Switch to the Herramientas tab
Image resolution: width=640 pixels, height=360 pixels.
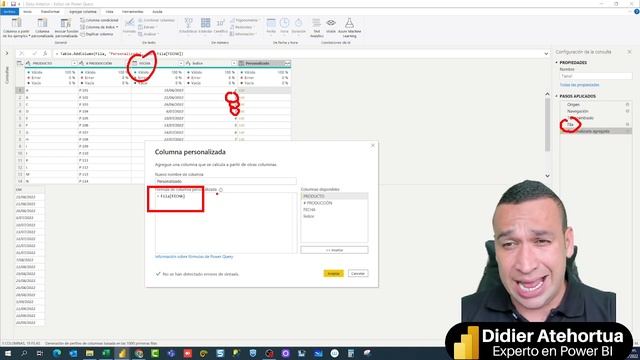coord(133,12)
